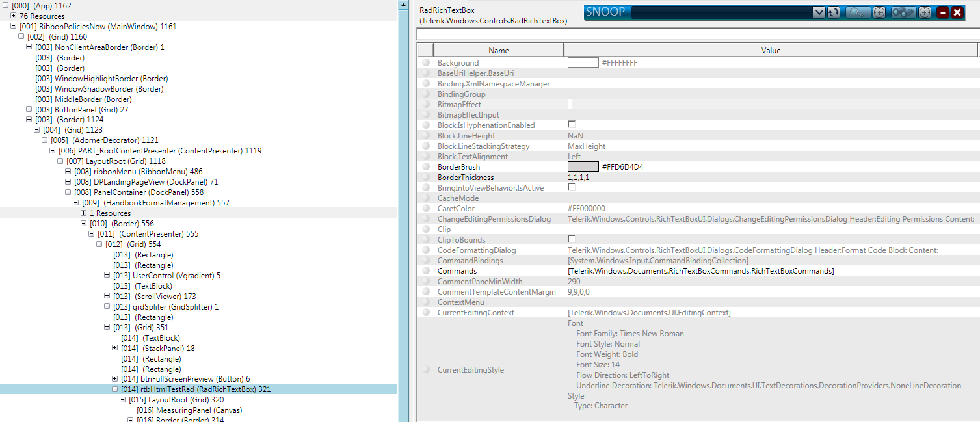This screenshot has width=980, height=422.
Task: Expand the btnFullScreenPreview (Button) 6 node
Action: pyautogui.click(x=115, y=379)
